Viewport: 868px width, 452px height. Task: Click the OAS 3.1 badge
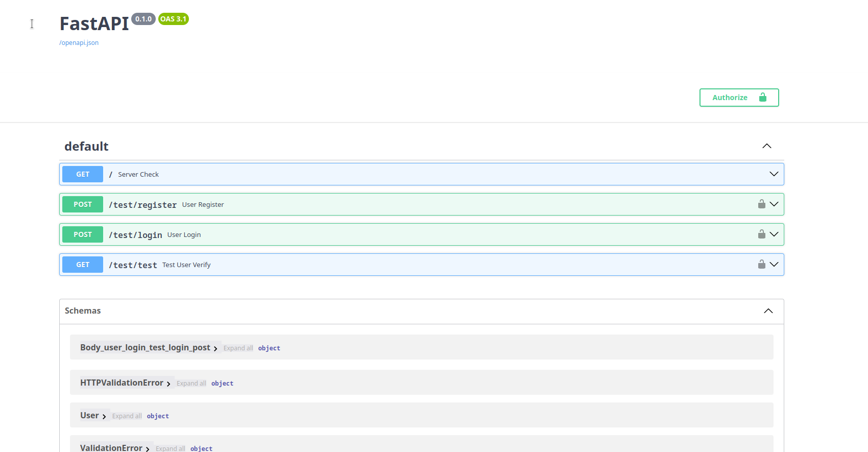(x=174, y=19)
